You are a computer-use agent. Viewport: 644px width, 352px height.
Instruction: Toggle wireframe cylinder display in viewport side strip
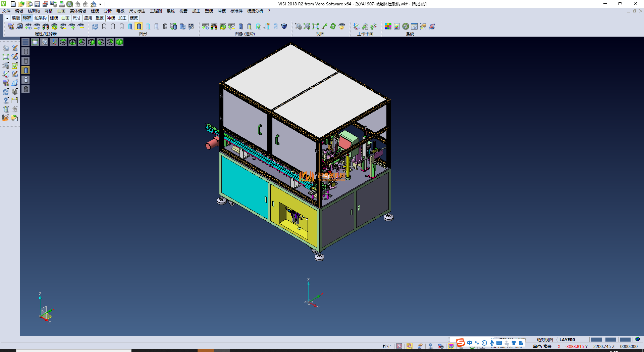[26, 51]
